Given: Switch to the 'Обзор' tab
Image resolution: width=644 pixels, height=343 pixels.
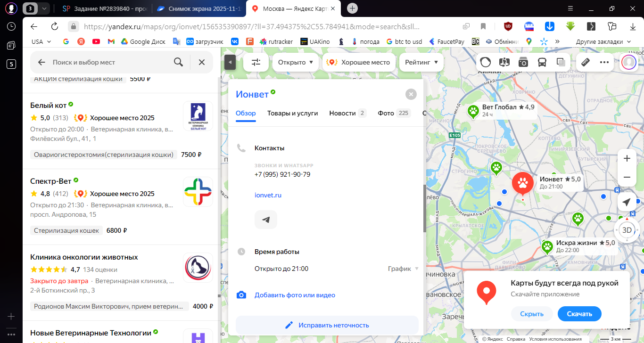Looking at the screenshot, I should click(x=246, y=113).
